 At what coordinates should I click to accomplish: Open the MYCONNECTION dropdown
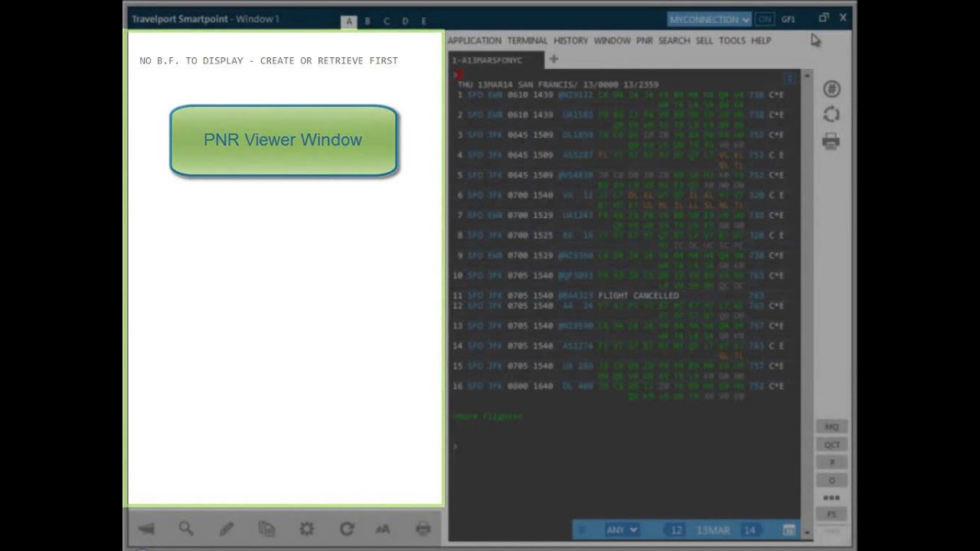(x=709, y=19)
